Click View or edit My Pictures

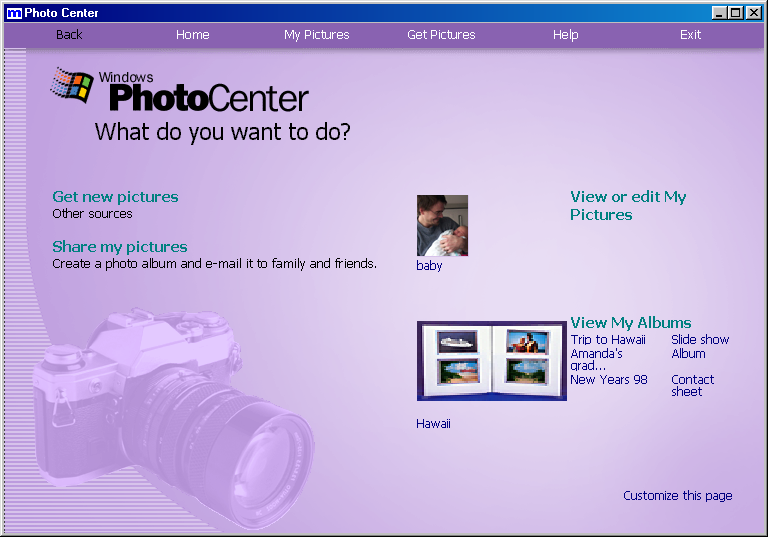(628, 206)
